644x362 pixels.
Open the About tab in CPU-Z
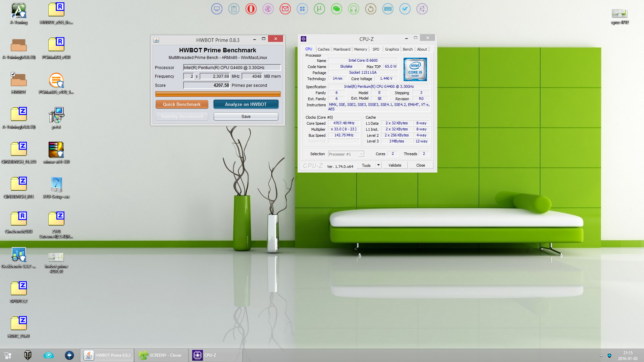click(x=422, y=49)
